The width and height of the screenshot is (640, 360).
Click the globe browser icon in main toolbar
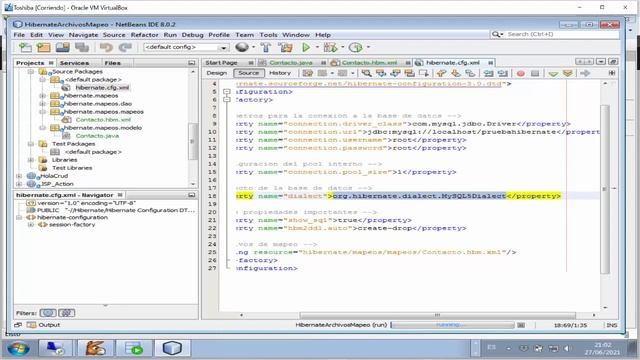click(x=242, y=47)
